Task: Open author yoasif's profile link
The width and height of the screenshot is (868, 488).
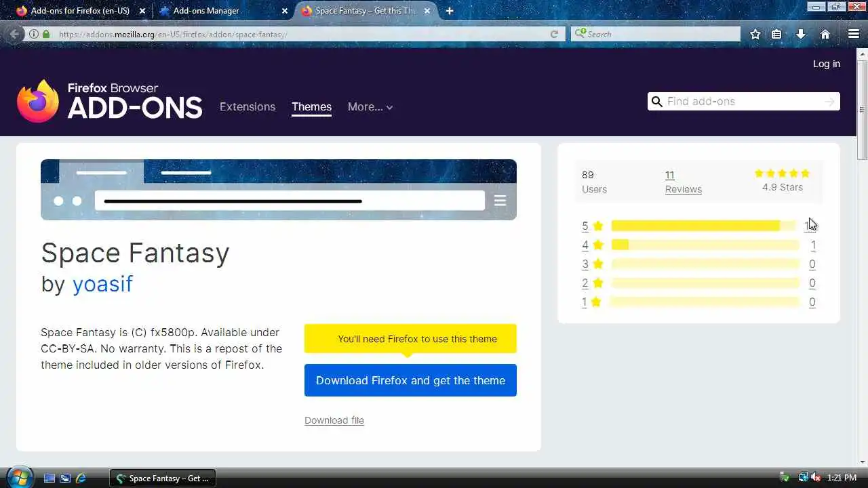Action: (x=102, y=283)
